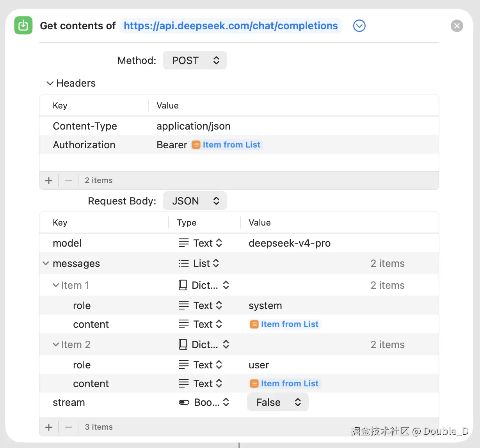Change Item 1 content Text type
Screen dimensions: 480x448
(x=200, y=324)
